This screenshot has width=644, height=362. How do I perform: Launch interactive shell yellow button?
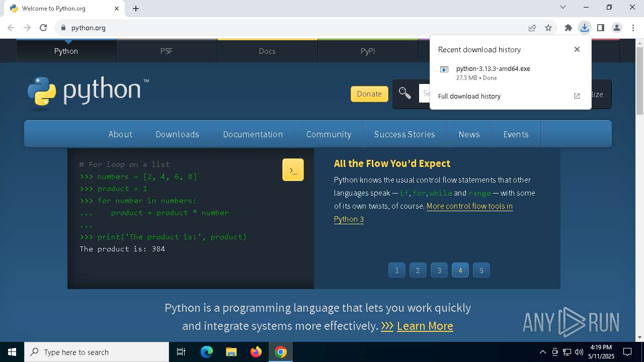pos(293,170)
